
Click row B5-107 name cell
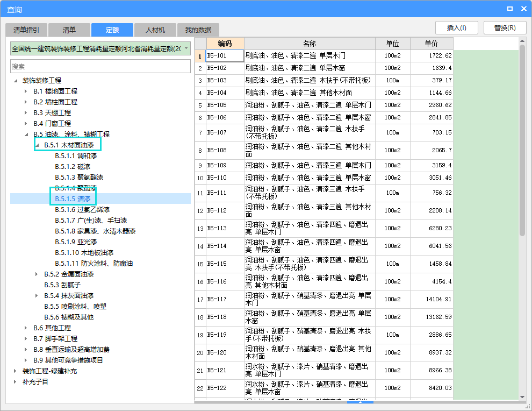pyautogui.click(x=310, y=132)
